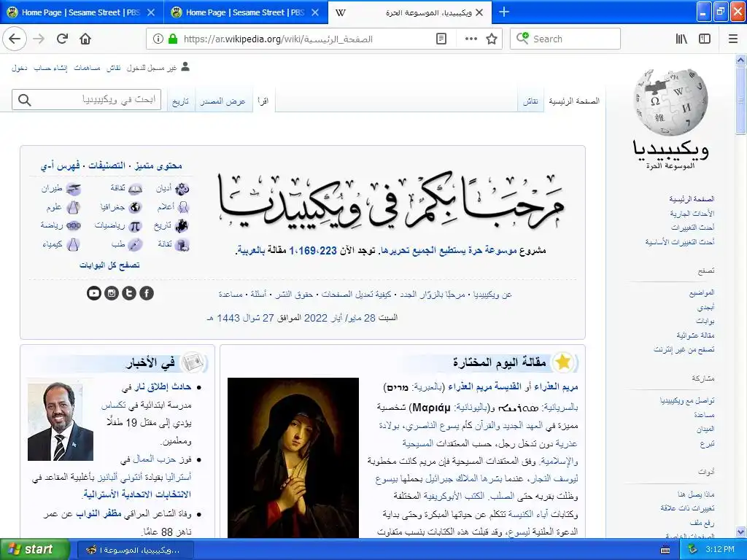
Task: Switch to the first Sesame Street tab
Action: coord(82,12)
